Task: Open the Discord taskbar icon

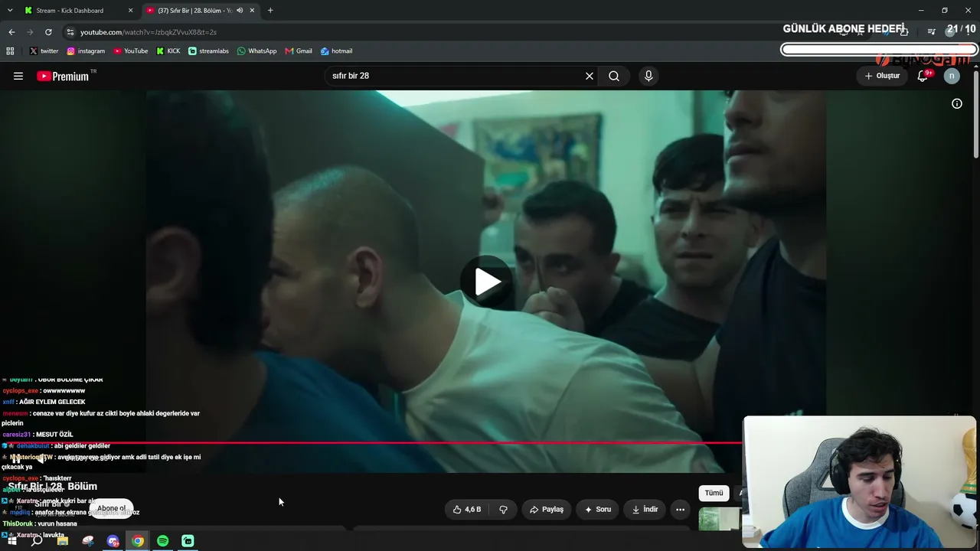Action: 113,541
